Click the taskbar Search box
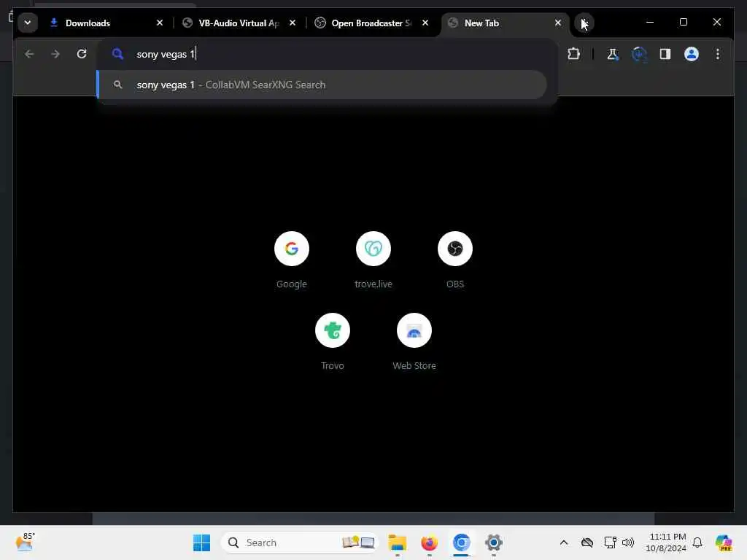747x560 pixels. [x=300, y=542]
